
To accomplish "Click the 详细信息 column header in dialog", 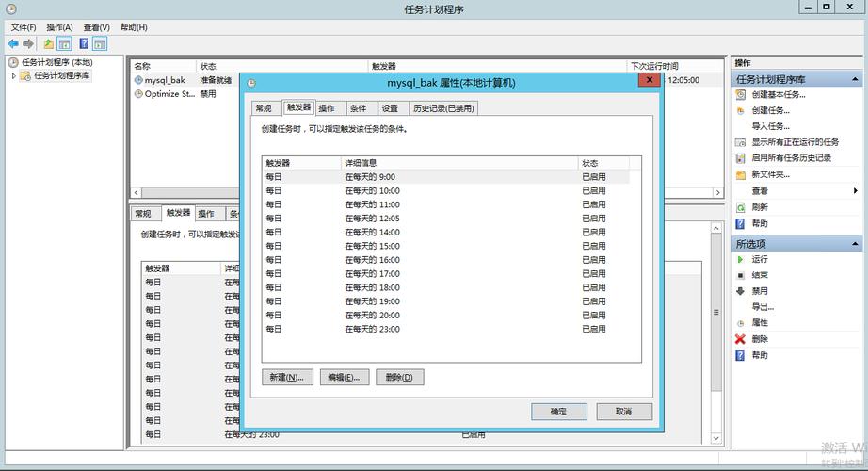I will coord(459,163).
